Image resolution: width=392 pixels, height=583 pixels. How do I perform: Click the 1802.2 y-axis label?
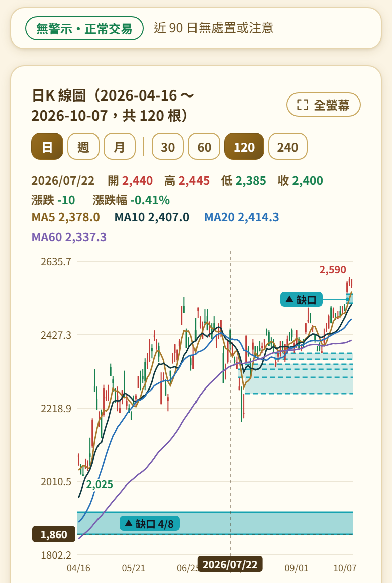click(x=56, y=555)
